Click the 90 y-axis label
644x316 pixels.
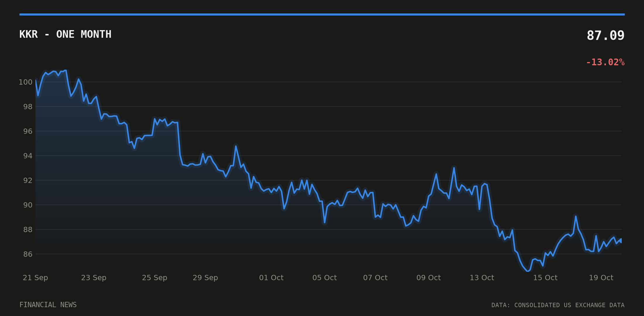click(28, 205)
